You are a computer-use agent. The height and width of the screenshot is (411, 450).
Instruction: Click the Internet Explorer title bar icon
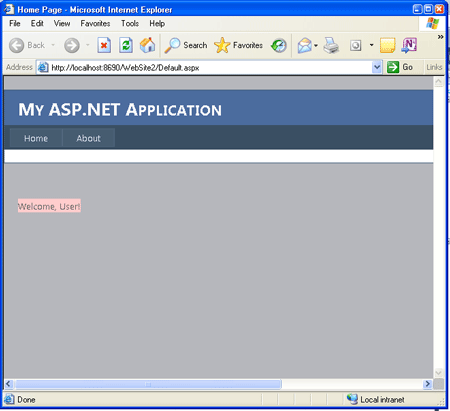9,9
